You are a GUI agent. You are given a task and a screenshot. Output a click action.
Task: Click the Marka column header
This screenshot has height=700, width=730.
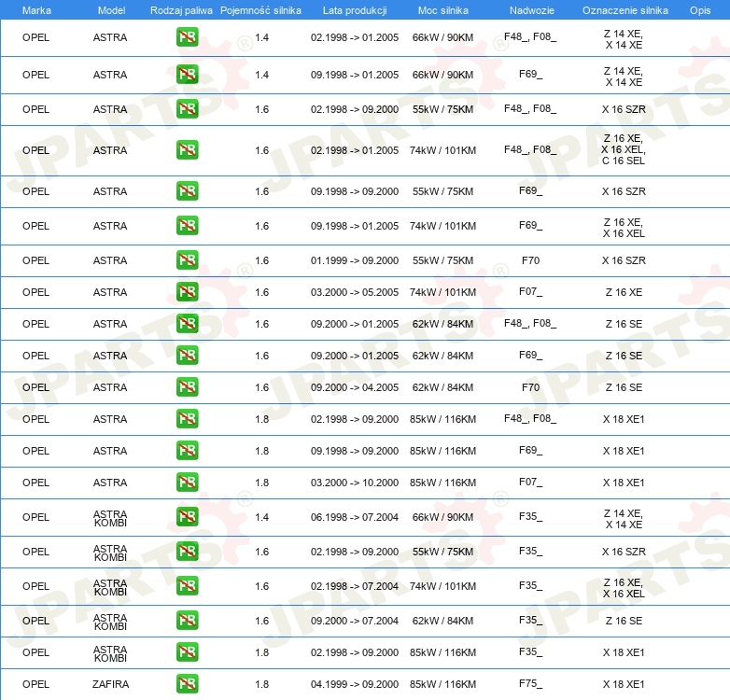[x=36, y=10]
